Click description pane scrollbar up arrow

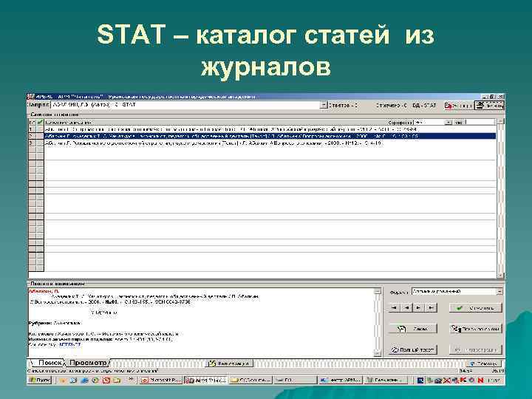(378, 291)
